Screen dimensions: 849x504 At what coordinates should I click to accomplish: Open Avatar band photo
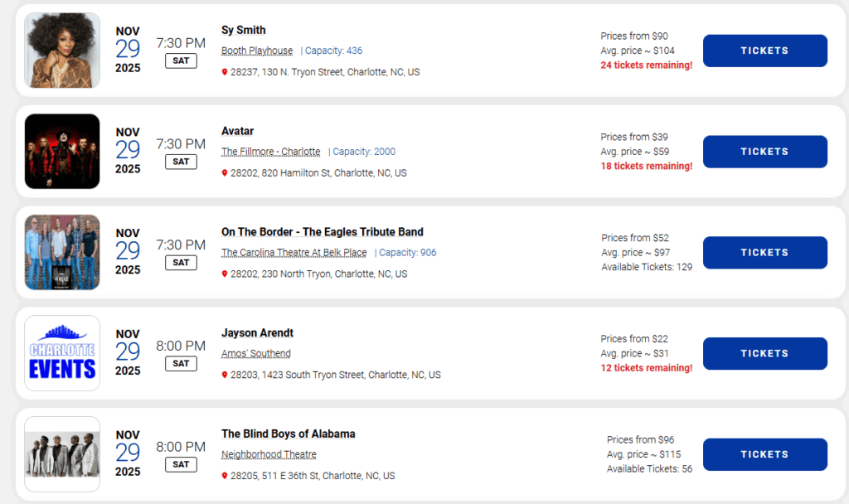62,152
